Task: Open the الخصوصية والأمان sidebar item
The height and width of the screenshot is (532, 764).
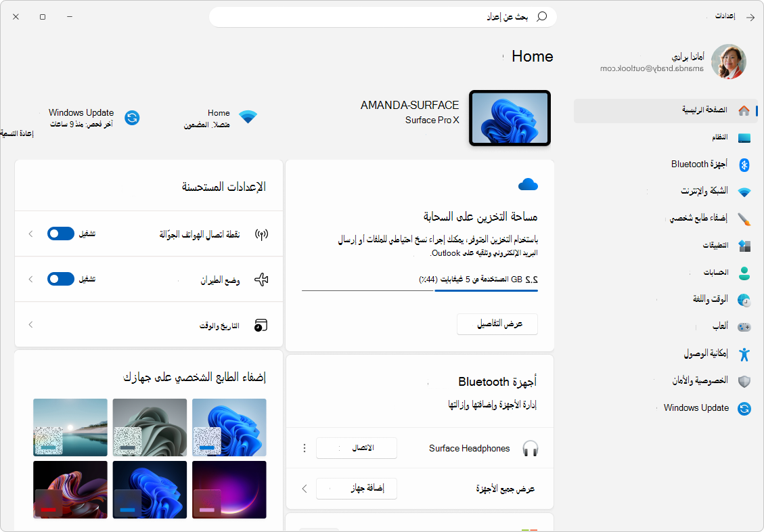Action: [x=666, y=381]
